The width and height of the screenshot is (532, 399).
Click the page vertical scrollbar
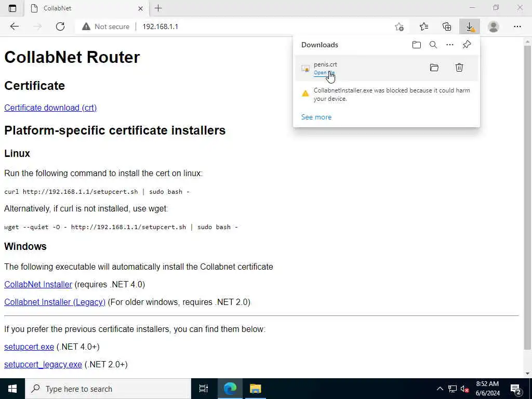tap(527, 197)
